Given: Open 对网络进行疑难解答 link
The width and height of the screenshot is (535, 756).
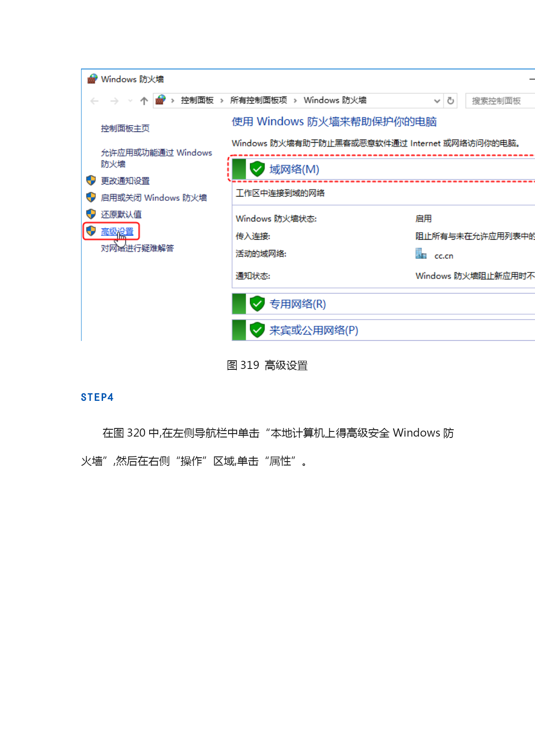Looking at the screenshot, I should tap(137, 248).
